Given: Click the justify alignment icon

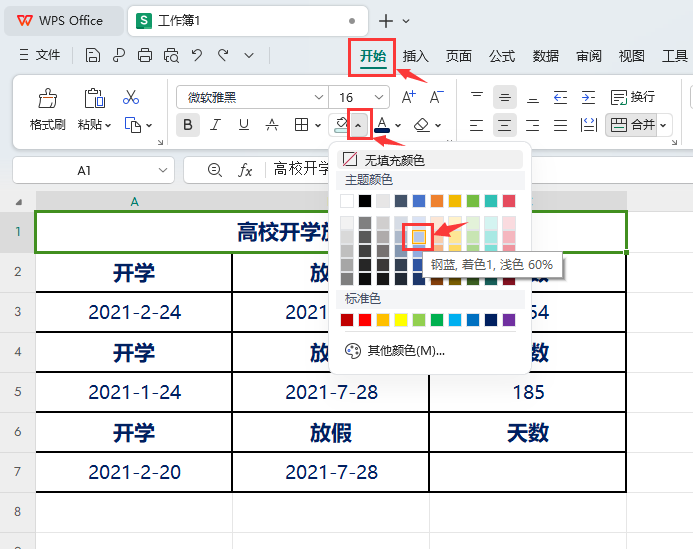Looking at the screenshot, I should (x=560, y=125).
